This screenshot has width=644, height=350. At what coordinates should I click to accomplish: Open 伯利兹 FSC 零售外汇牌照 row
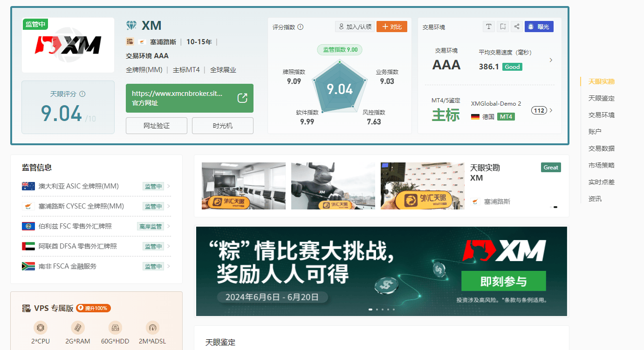pyautogui.click(x=96, y=226)
